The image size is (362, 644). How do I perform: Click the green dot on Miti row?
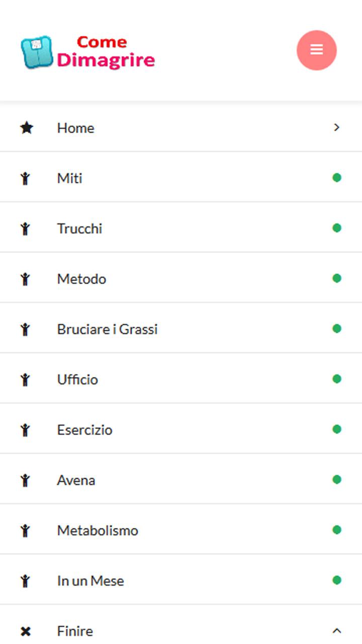[x=337, y=178]
